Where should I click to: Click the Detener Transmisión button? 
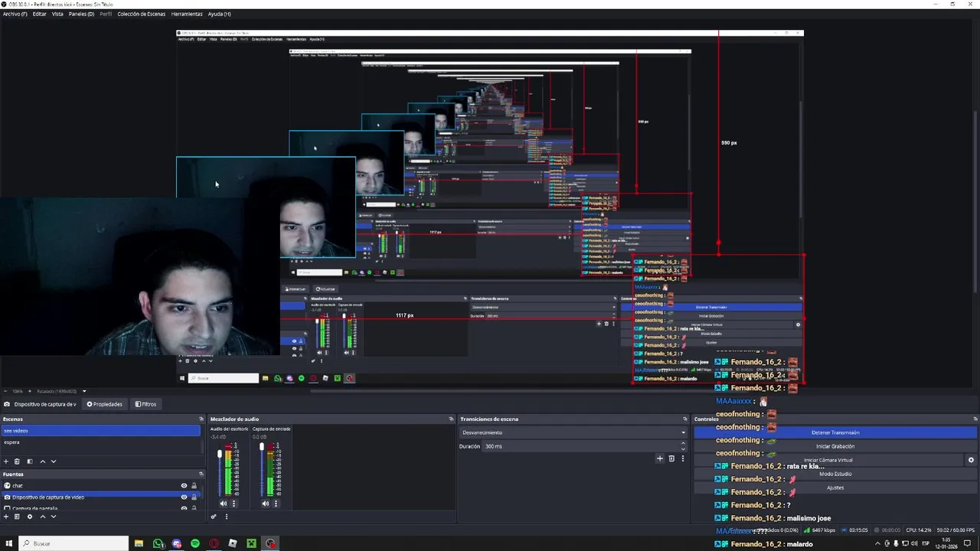coord(835,432)
